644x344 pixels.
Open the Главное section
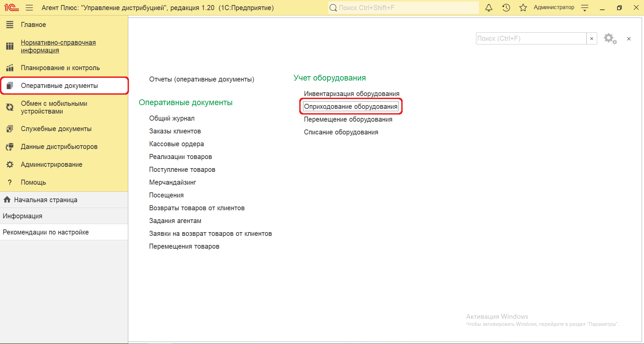click(33, 25)
